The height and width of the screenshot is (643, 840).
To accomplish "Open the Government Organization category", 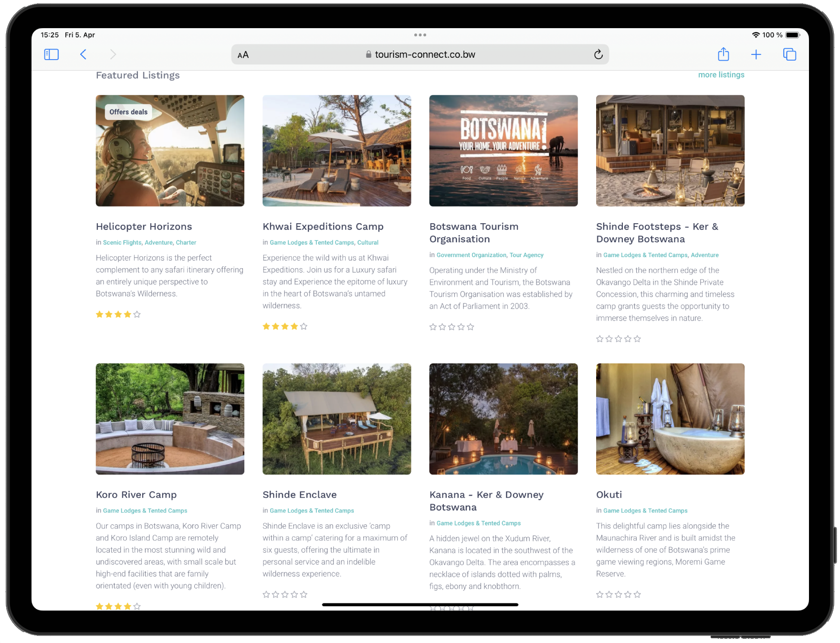I will click(472, 255).
